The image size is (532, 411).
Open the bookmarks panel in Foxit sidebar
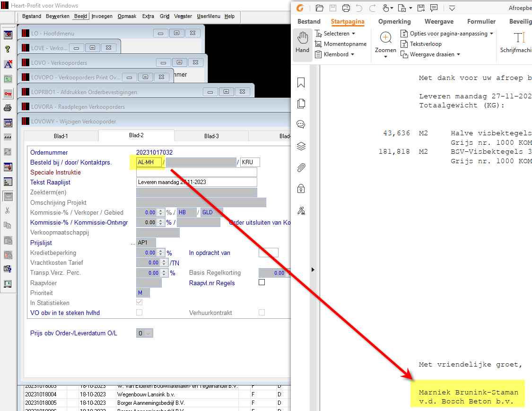[x=301, y=82]
